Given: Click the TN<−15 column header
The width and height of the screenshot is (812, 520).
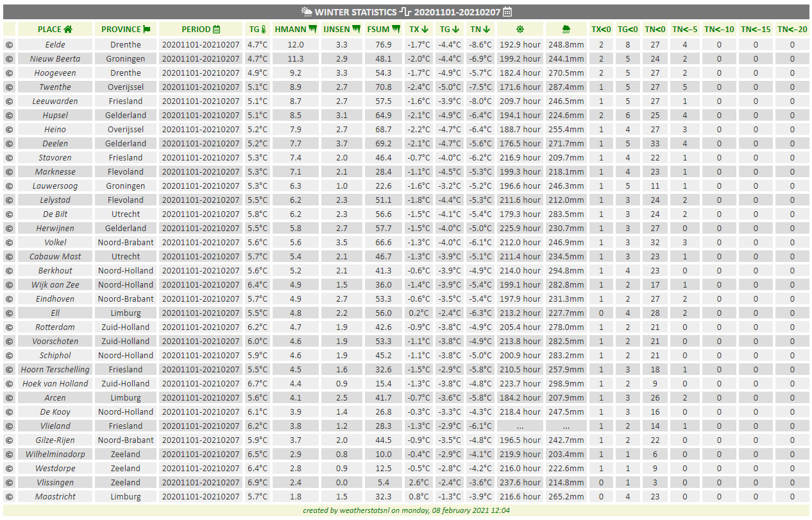Looking at the screenshot, I should click(756, 29).
